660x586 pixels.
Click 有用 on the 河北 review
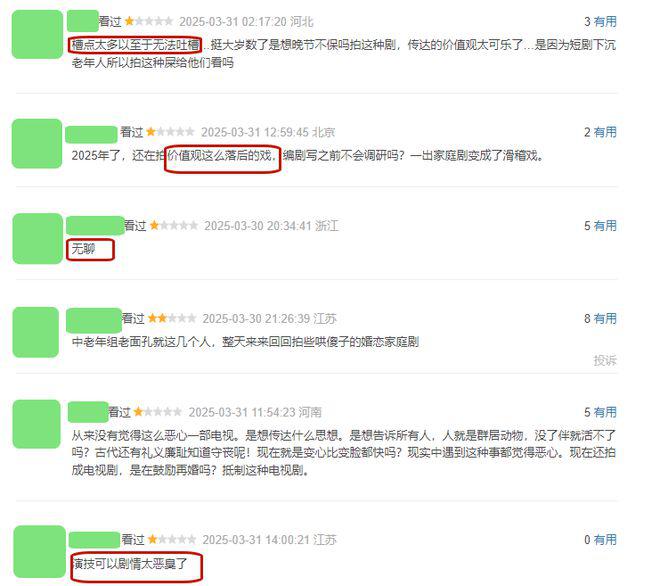pos(605,21)
